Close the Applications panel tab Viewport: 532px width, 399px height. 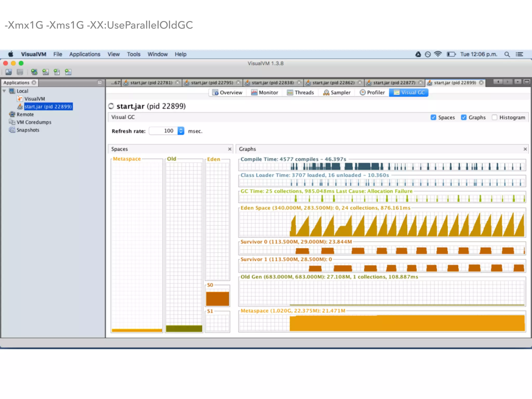point(34,83)
